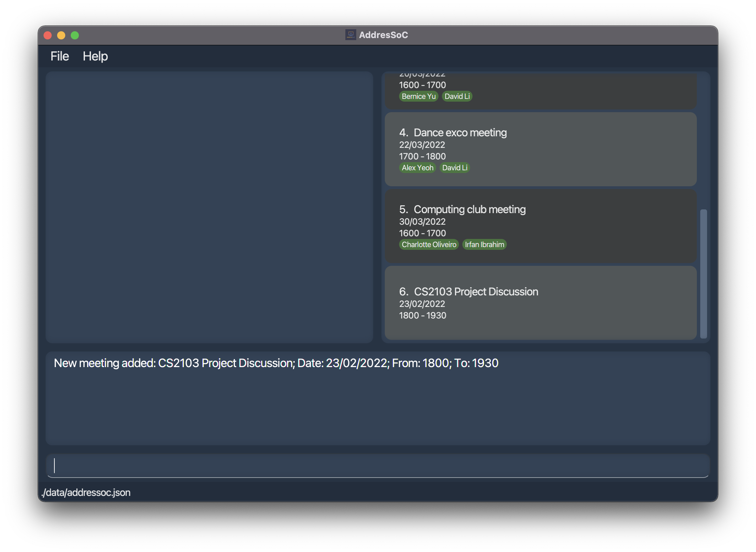Click the Alex Yeoh participant tag
The image size is (756, 552).
coord(417,168)
